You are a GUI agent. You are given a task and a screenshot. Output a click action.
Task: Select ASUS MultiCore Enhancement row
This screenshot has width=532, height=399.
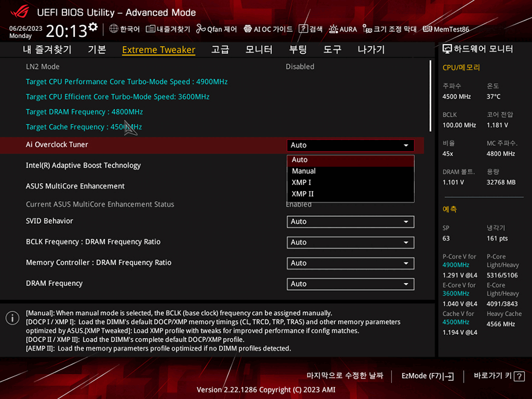point(212,186)
